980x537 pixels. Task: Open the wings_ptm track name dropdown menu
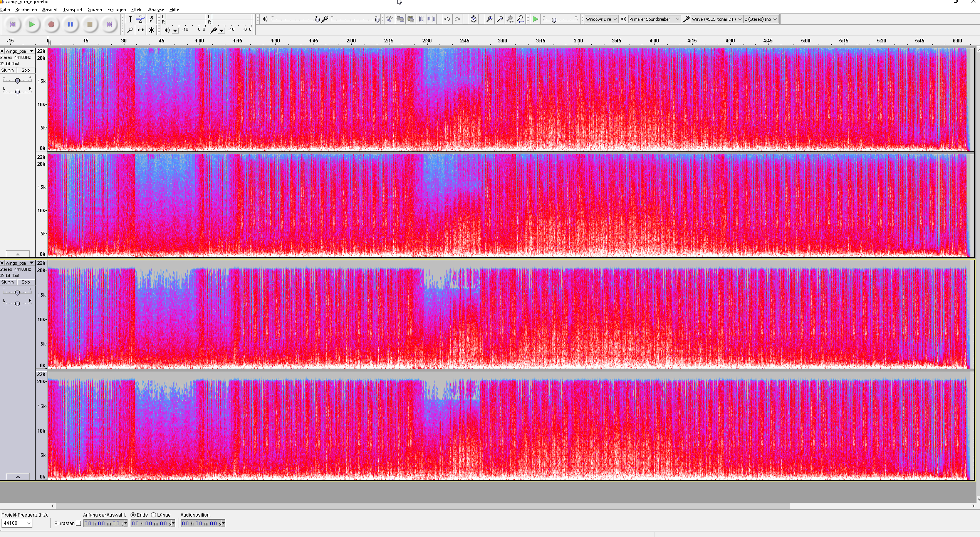click(x=31, y=51)
